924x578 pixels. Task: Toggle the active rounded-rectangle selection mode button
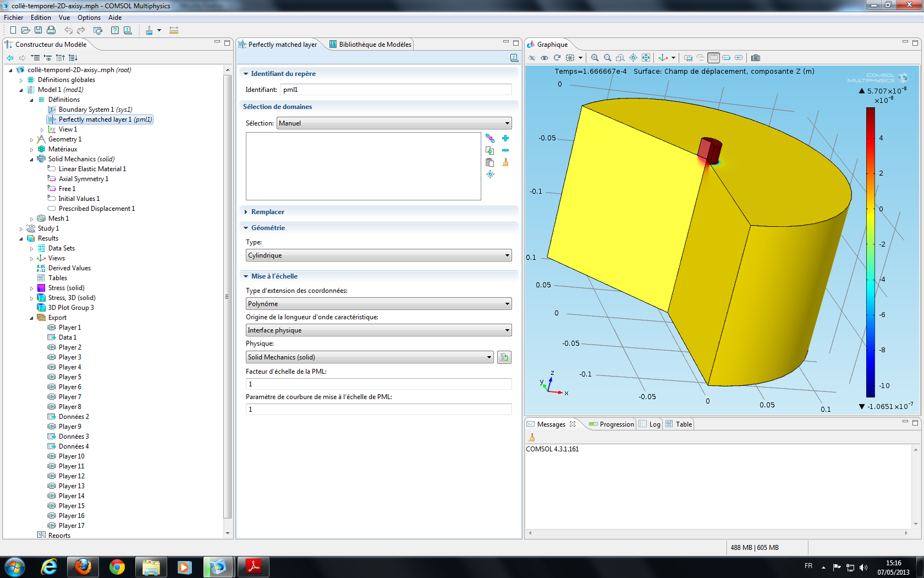tap(713, 58)
